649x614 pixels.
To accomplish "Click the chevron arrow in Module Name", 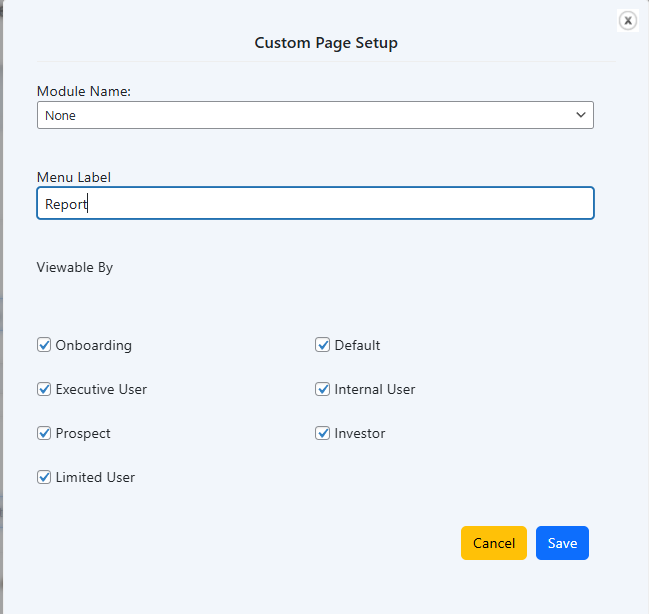I will click(580, 115).
